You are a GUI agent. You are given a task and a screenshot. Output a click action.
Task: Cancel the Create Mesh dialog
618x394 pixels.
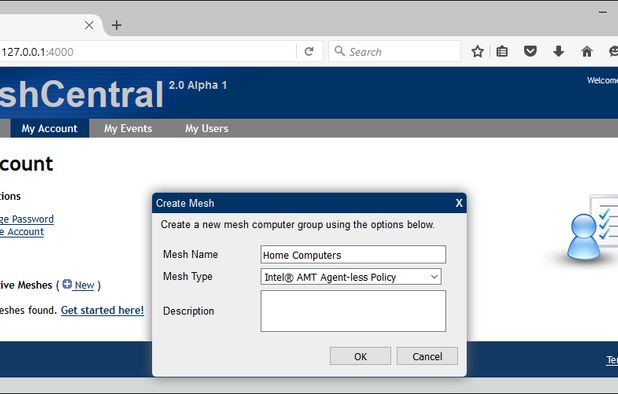[x=427, y=356]
